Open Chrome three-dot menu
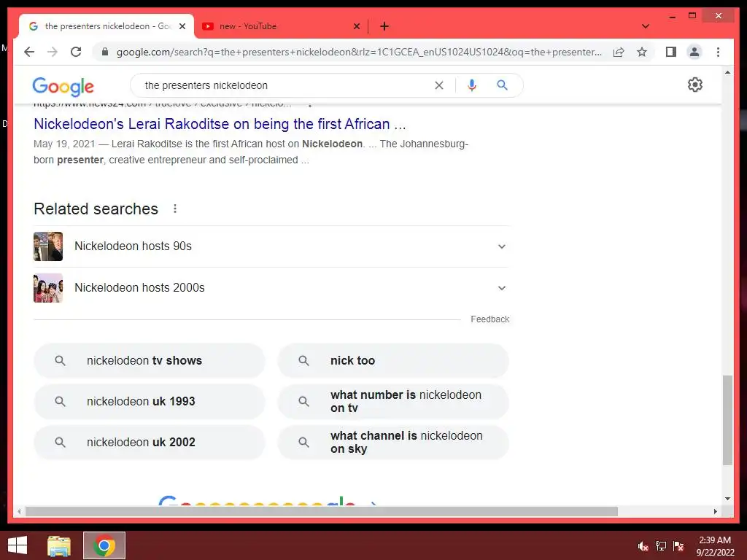The image size is (747, 560). coord(718,52)
